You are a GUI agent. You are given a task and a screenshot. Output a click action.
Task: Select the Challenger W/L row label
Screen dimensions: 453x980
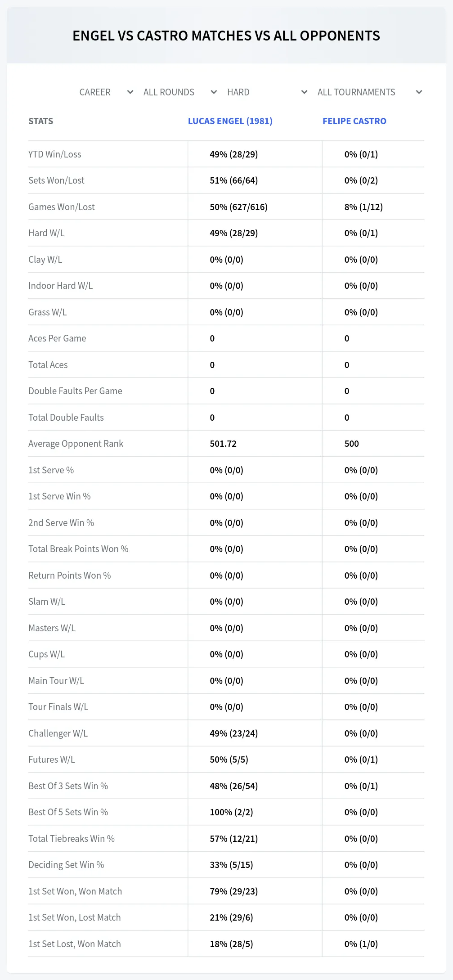[58, 733]
